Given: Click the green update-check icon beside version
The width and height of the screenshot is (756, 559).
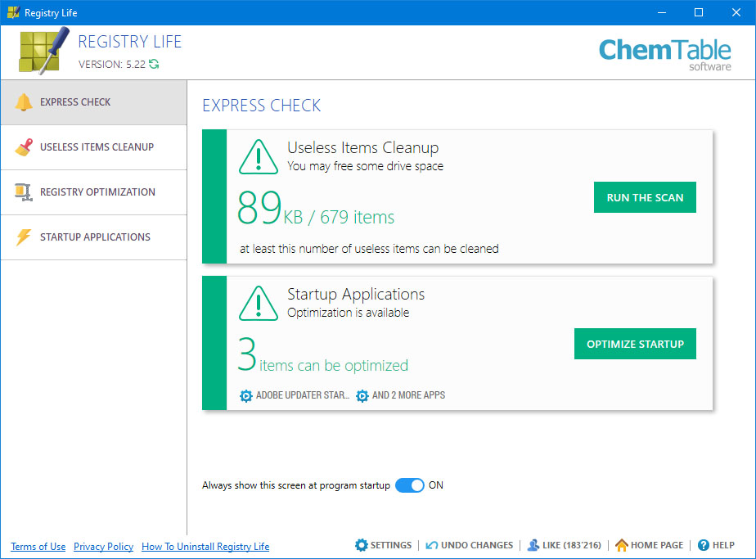Looking at the screenshot, I should click(154, 64).
